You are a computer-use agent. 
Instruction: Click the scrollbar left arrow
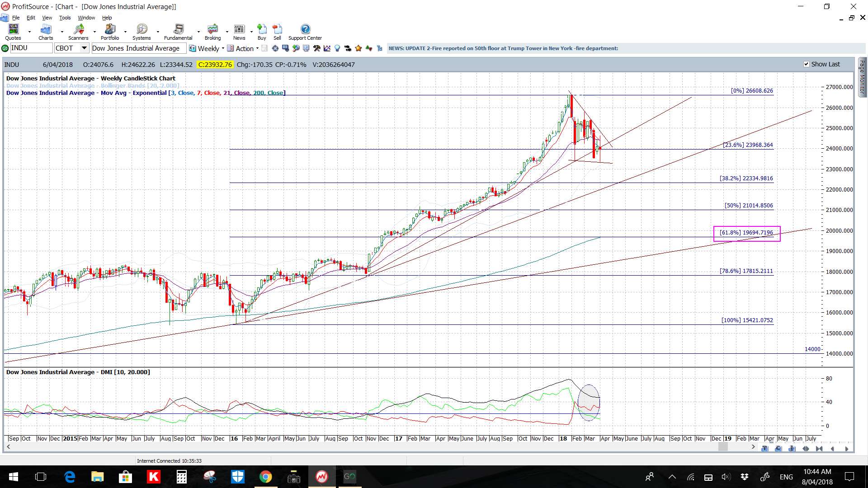tap(8, 447)
